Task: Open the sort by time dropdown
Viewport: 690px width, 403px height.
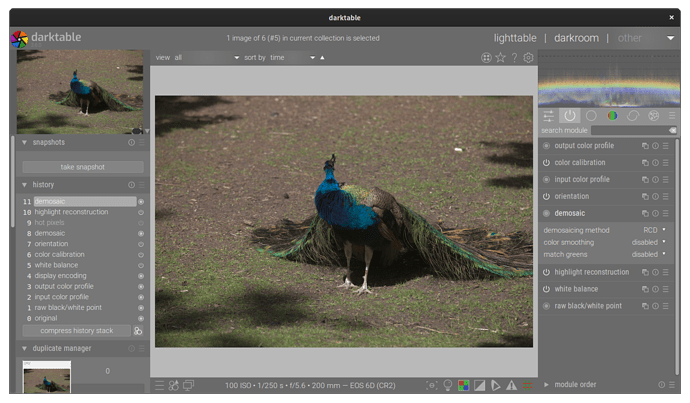Action: coord(292,58)
